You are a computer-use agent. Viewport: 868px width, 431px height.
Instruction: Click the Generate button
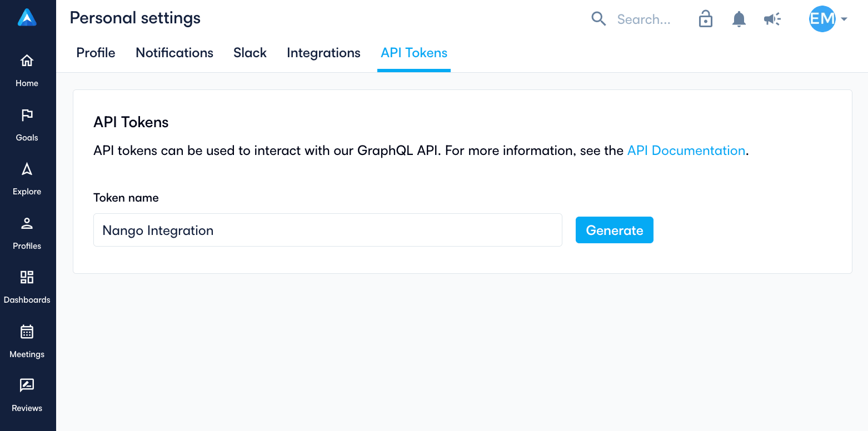(x=615, y=230)
